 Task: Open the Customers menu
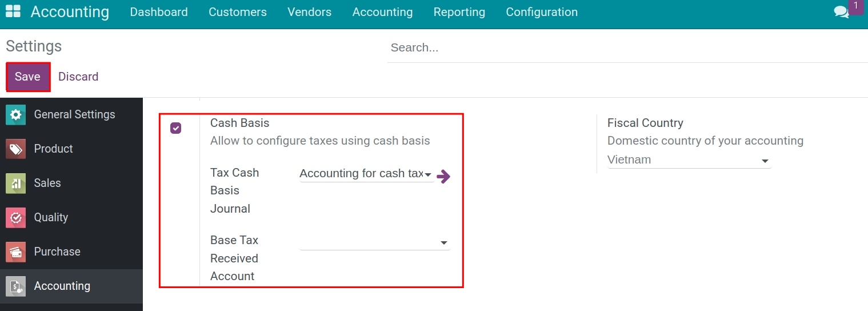[238, 12]
